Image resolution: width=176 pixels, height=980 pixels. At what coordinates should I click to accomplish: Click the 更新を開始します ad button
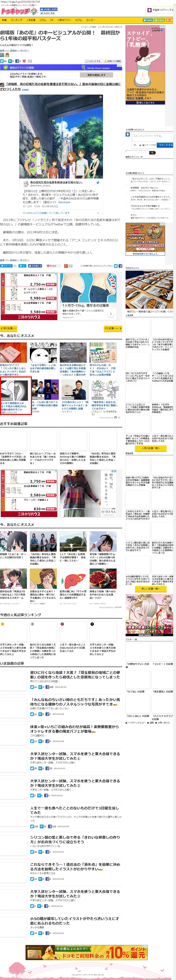(x=96, y=75)
